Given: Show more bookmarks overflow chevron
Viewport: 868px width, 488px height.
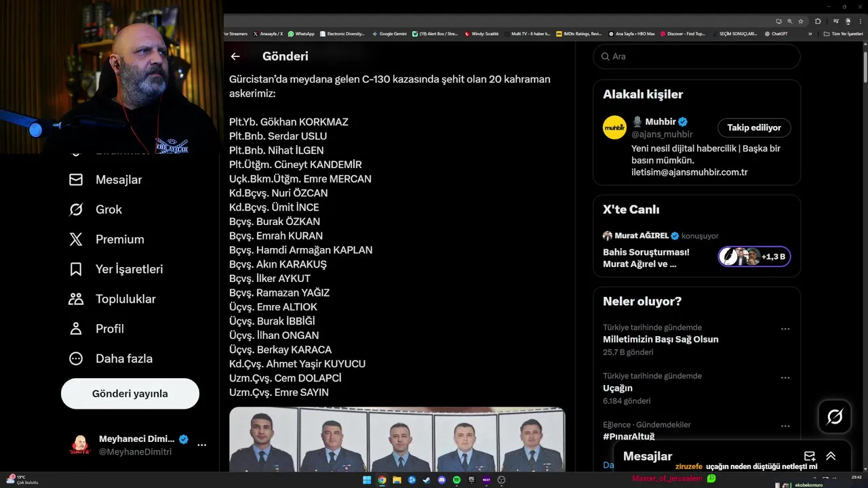Looking at the screenshot, I should click(x=810, y=33).
